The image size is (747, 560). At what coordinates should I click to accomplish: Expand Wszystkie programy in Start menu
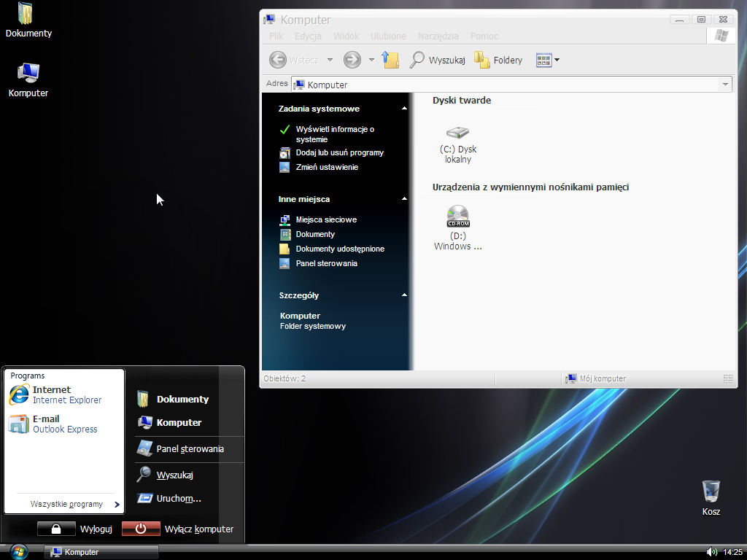tap(75, 504)
